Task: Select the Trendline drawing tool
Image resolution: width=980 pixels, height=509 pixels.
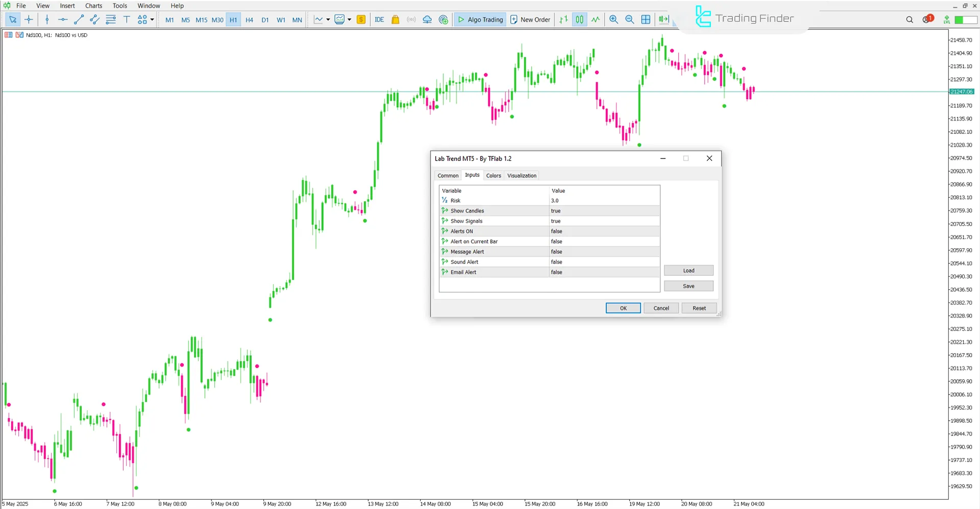Action: [x=79, y=19]
